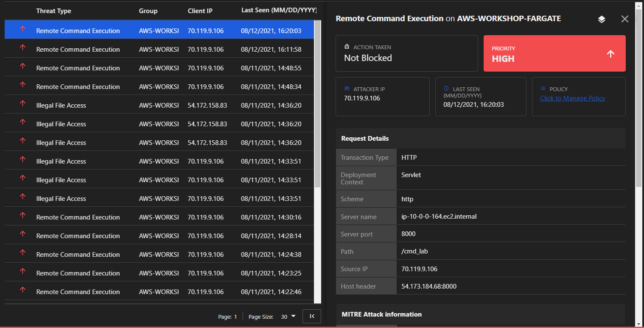This screenshot has height=328, width=644.
Task: Close the Remote Command Execution detail panel
Action: coord(624,19)
